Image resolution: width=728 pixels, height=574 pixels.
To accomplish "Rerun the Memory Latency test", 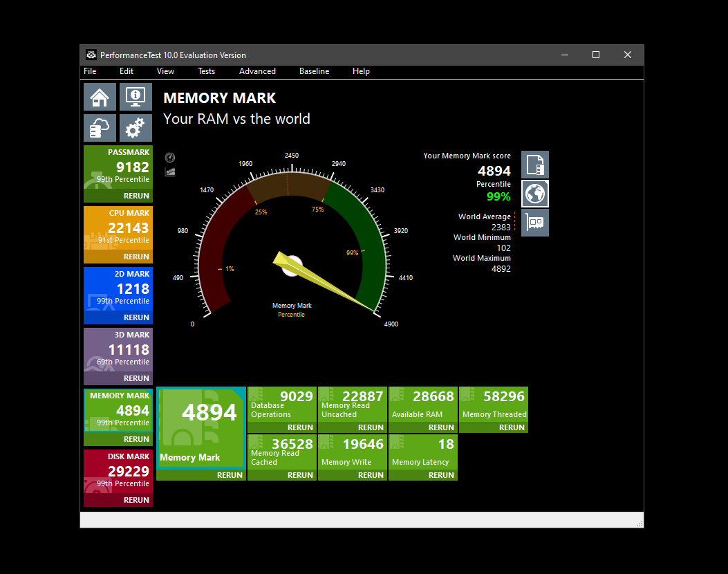I will click(x=441, y=475).
